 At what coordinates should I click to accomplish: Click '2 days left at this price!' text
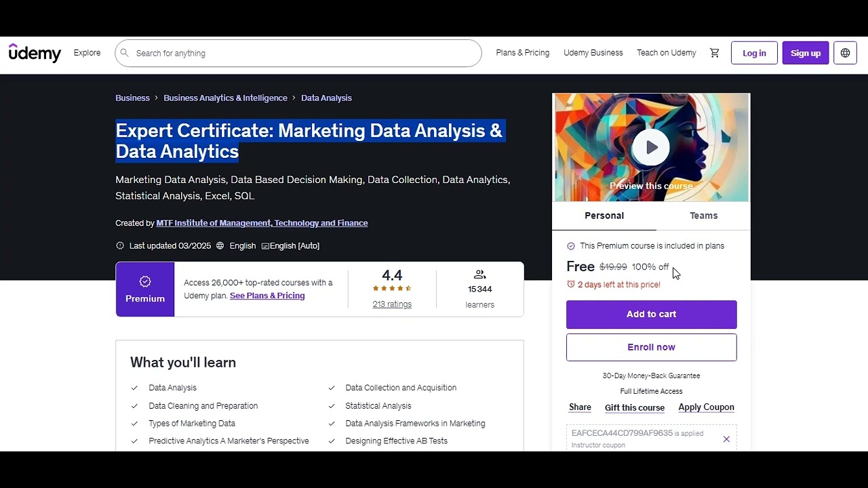[x=619, y=285]
